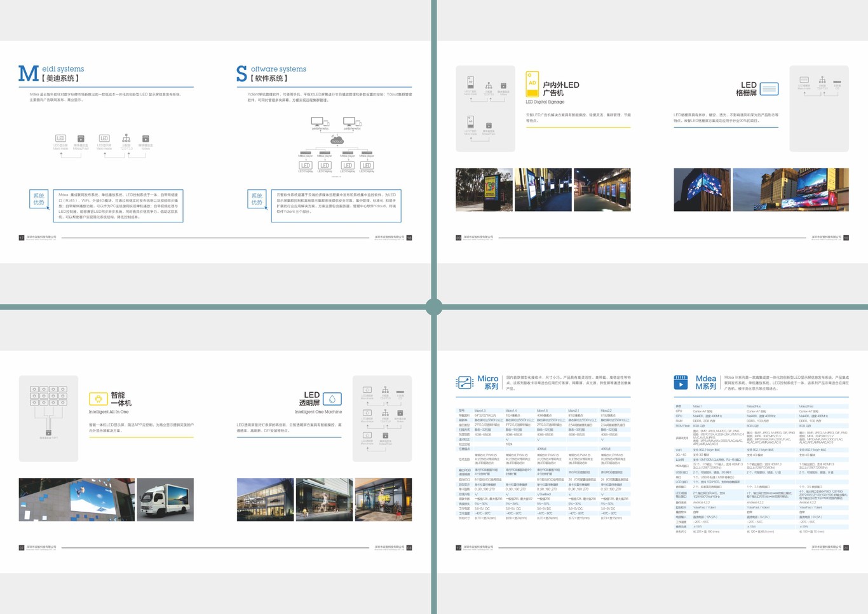Click the 【美迪系统】 heading

pos(61,78)
